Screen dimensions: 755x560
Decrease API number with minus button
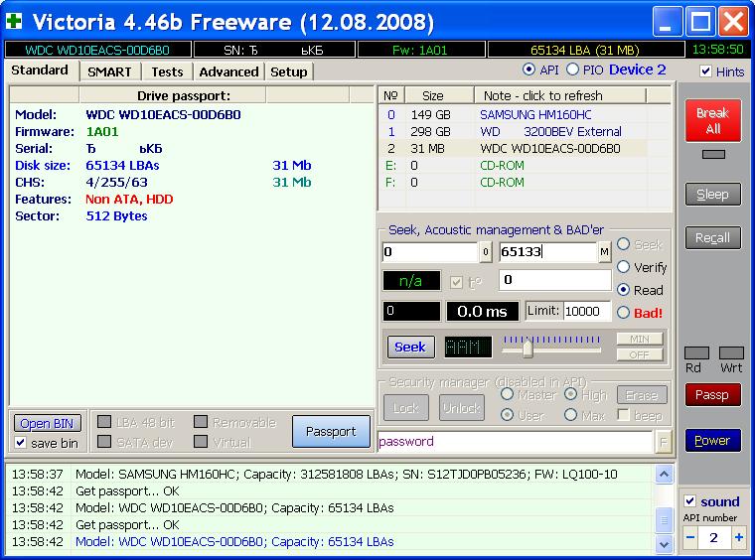[x=690, y=538]
